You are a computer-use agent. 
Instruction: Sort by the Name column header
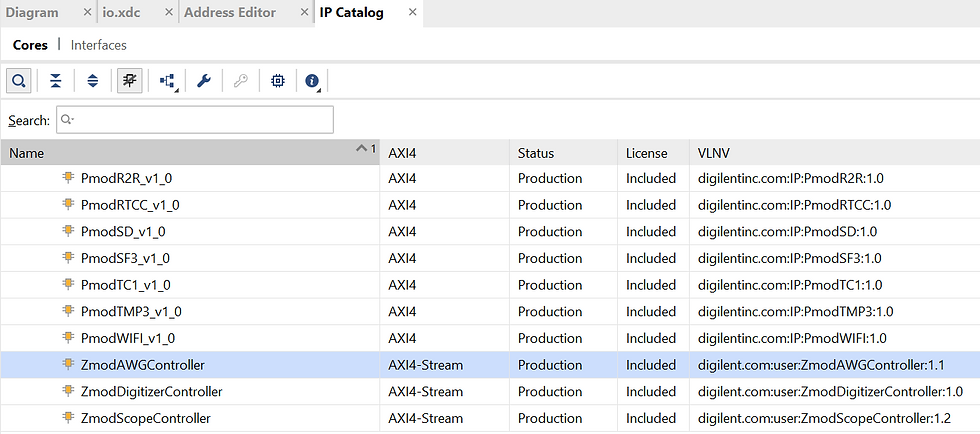click(190, 153)
